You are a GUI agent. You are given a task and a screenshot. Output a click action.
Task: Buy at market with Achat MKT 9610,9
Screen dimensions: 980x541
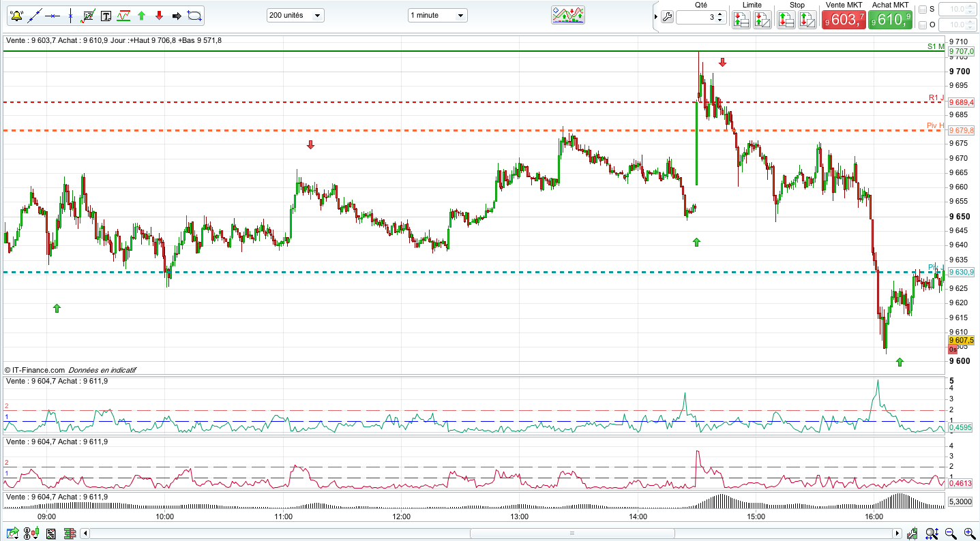point(891,20)
